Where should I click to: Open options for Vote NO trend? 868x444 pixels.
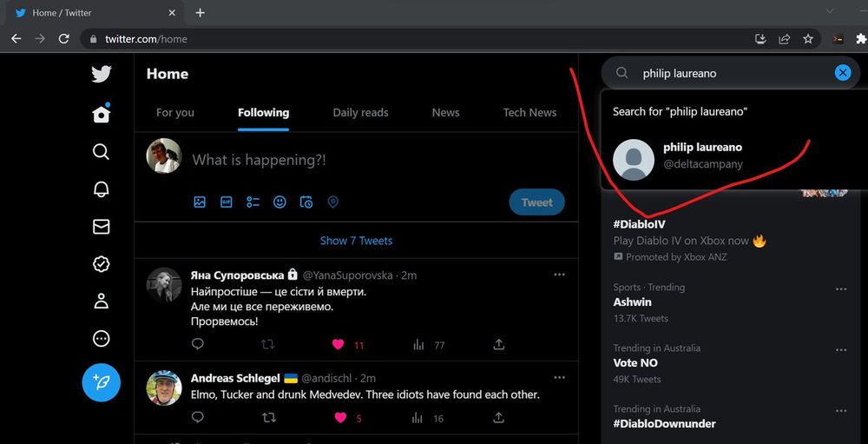[841, 350]
